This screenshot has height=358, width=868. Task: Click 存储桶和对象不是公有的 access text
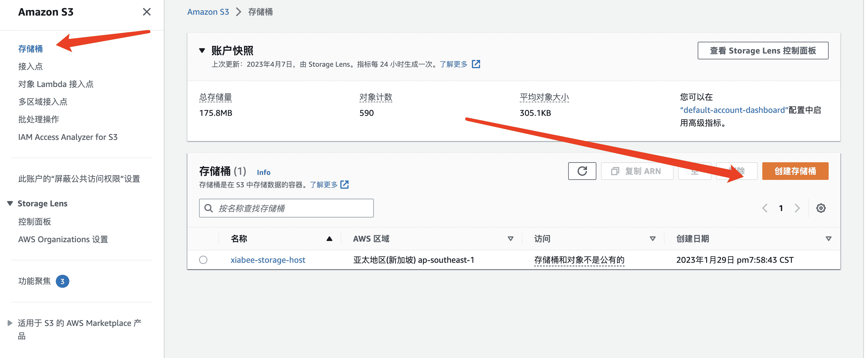579,260
